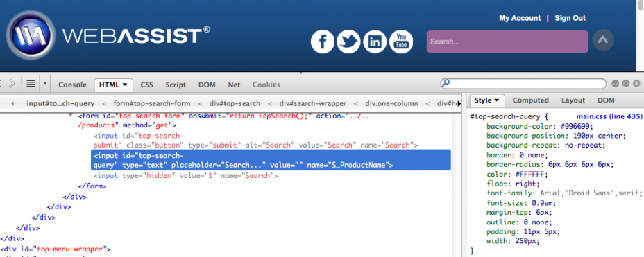Screen dimensions: 644x257
Task: Open the Computed side tab
Action: tap(531, 100)
